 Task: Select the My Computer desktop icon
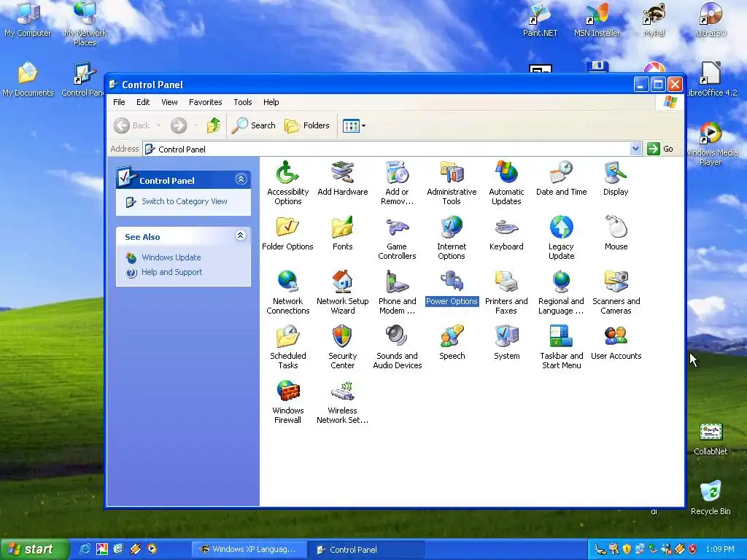28,20
